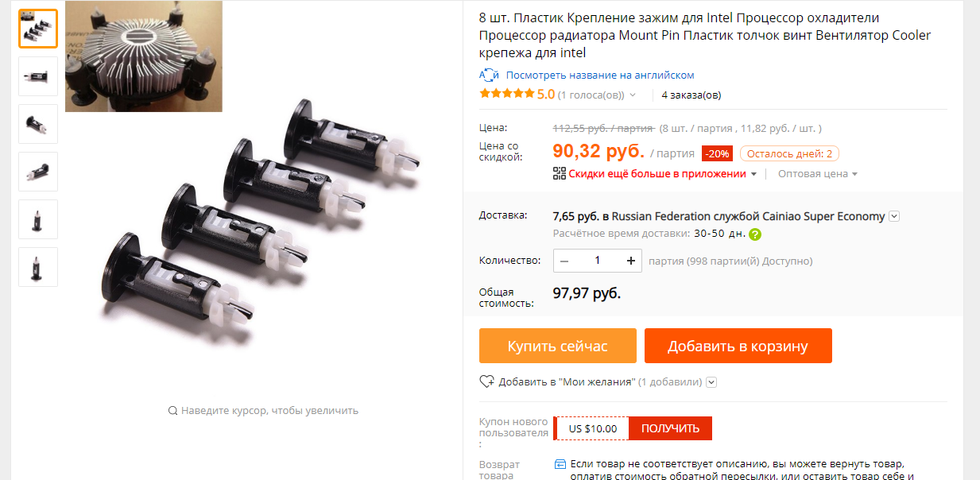Click the return policy icon
980x480 pixels.
560,464
